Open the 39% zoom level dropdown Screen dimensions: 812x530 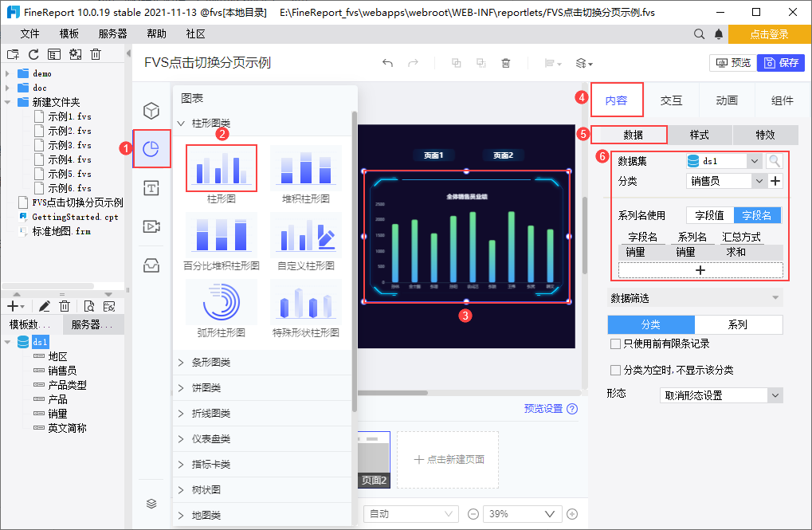point(523,514)
